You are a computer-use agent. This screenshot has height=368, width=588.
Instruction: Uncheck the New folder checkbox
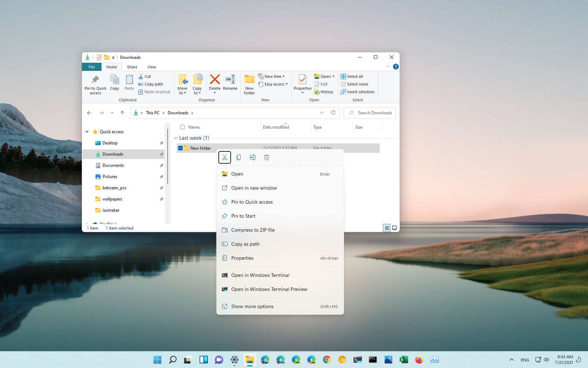[181, 148]
